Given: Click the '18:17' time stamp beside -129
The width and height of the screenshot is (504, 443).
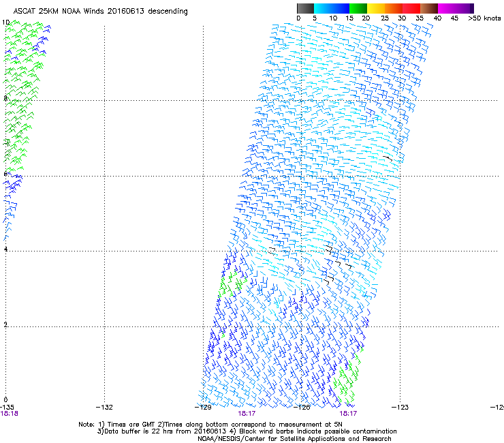Looking at the screenshot, I should point(247,414).
